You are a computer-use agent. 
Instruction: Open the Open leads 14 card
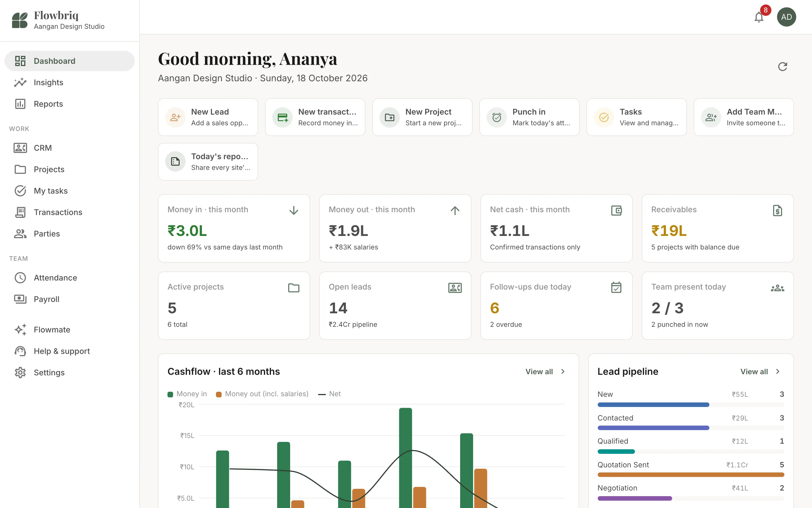(x=395, y=306)
